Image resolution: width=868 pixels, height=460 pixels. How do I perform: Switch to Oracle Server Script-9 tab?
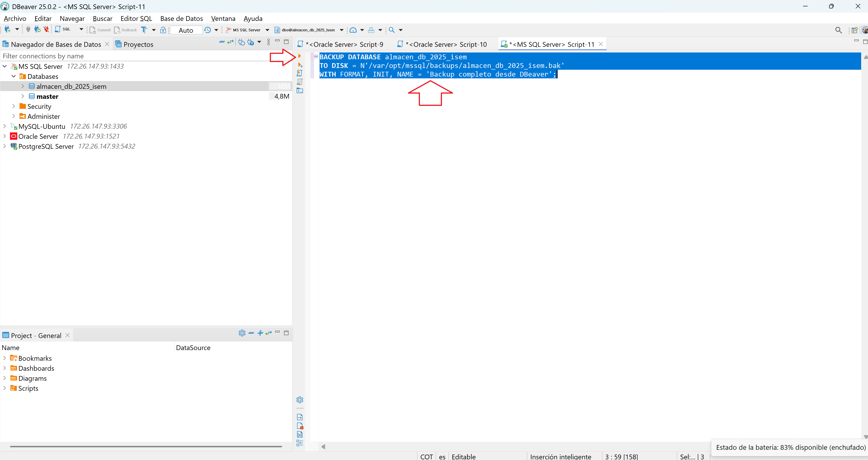point(340,44)
